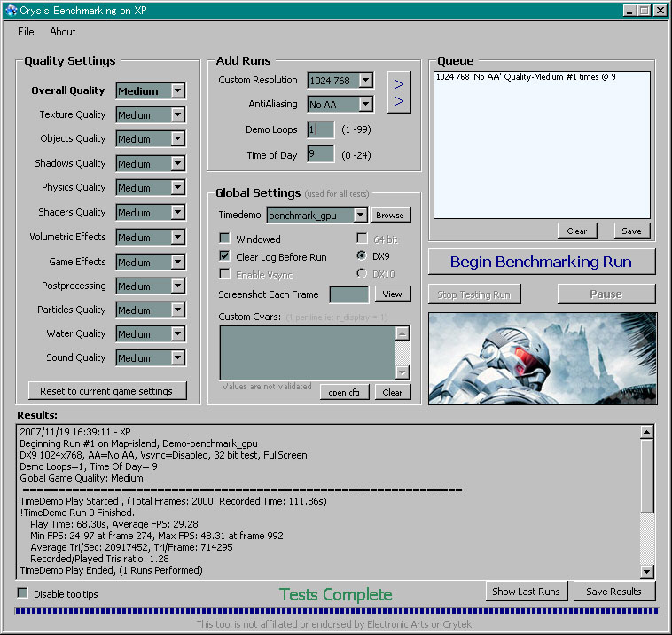The image size is (672, 635).
Task: Click 'TimeDemo Play Ended' result line
Action: pyautogui.click(x=111, y=570)
